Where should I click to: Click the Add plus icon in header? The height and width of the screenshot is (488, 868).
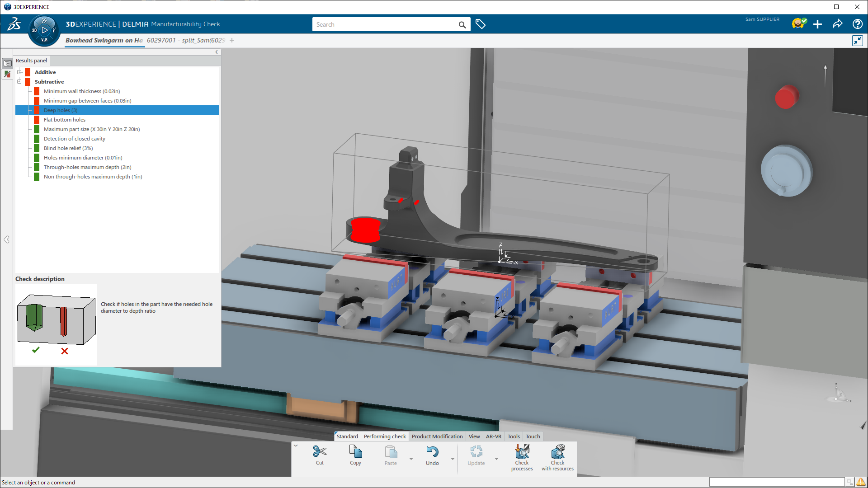pos(817,24)
